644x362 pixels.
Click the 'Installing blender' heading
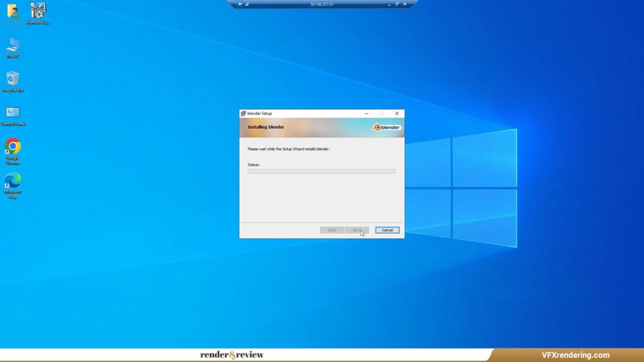pos(266,127)
